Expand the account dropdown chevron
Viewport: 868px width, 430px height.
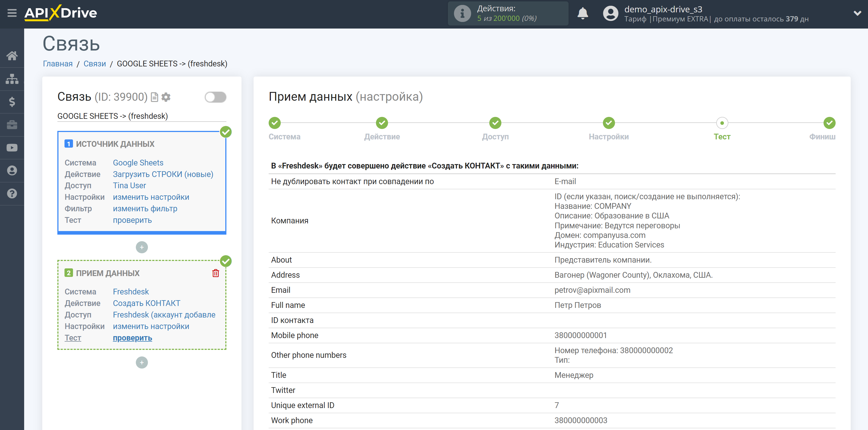click(857, 13)
